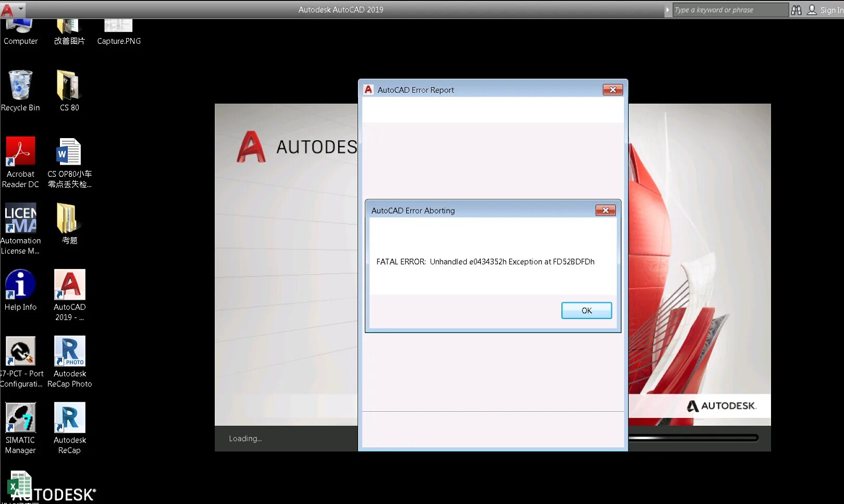Open the AutoCAD application menu button
The width and height of the screenshot is (844, 504).
pos(7,9)
